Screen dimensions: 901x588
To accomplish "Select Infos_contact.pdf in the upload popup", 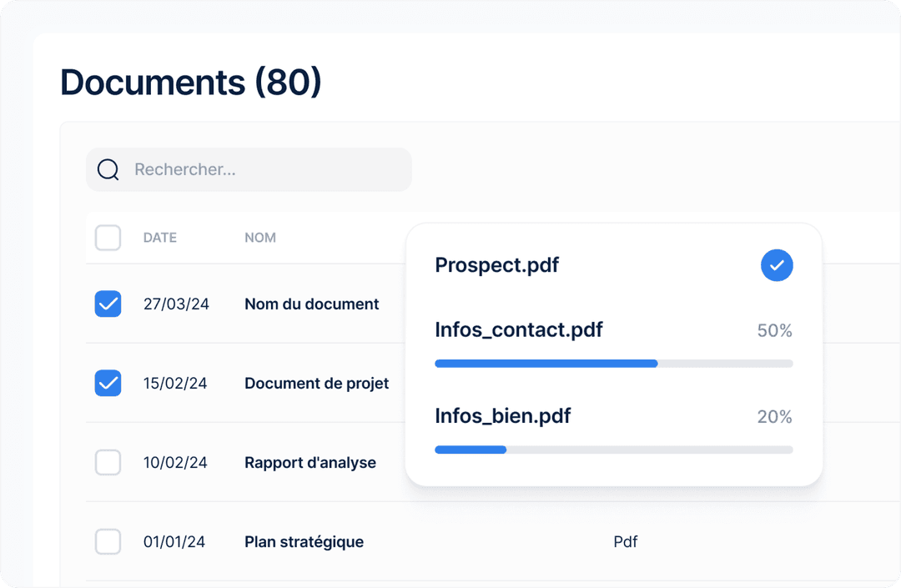I will pos(518,330).
